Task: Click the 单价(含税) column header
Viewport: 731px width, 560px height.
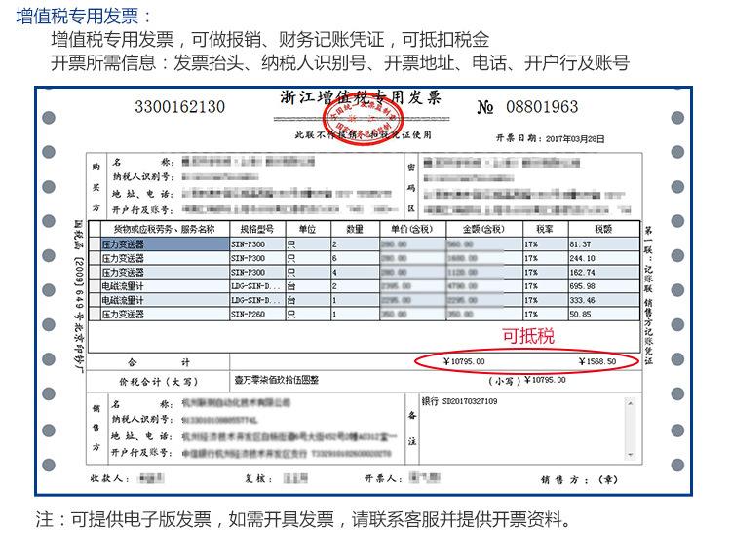Action: 411,229
